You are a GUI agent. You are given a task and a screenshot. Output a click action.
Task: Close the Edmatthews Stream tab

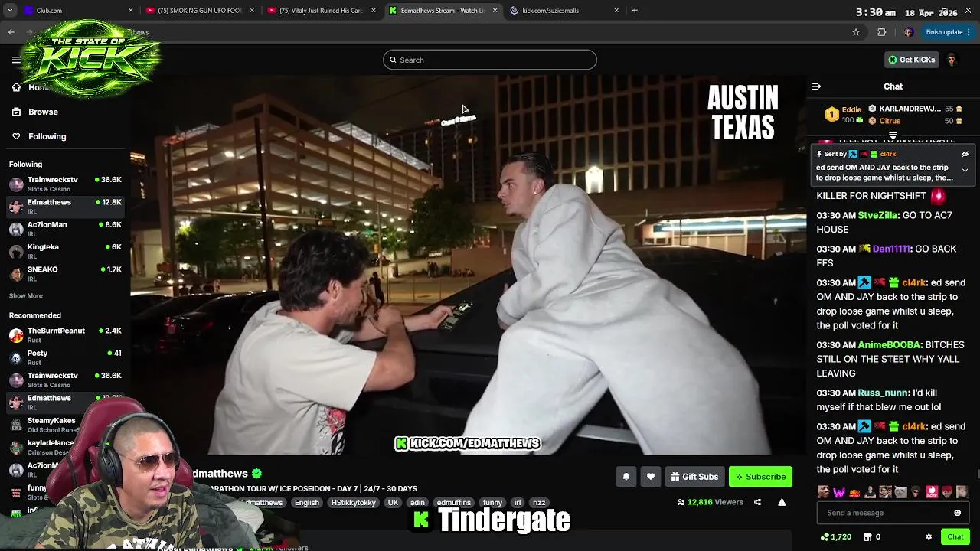pyautogui.click(x=495, y=11)
